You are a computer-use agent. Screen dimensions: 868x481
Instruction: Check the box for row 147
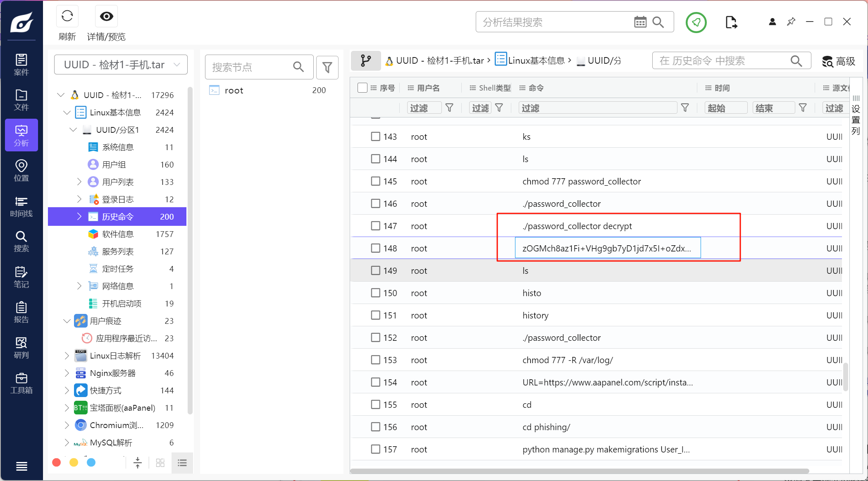coord(375,226)
